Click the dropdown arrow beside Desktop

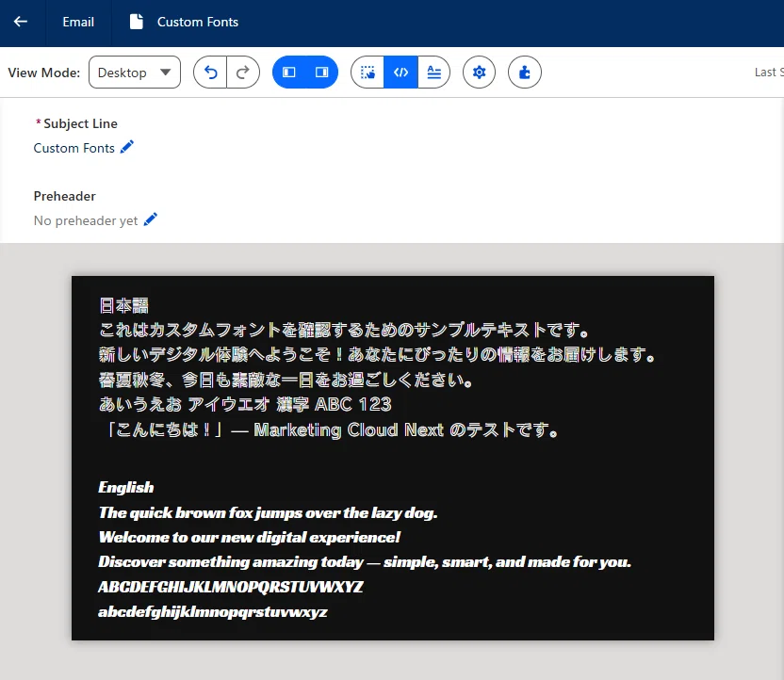pos(166,73)
